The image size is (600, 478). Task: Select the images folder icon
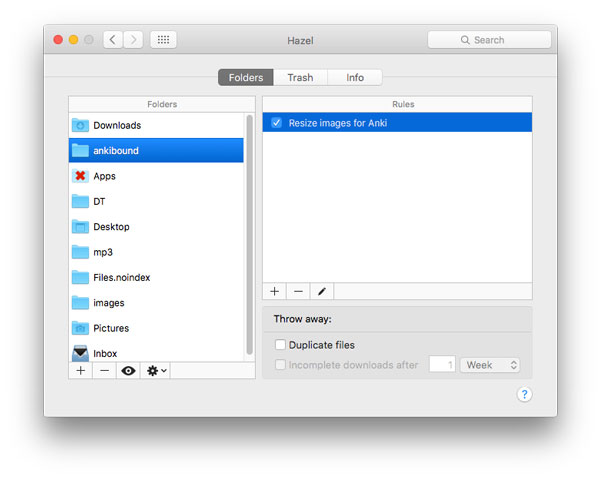coord(80,303)
